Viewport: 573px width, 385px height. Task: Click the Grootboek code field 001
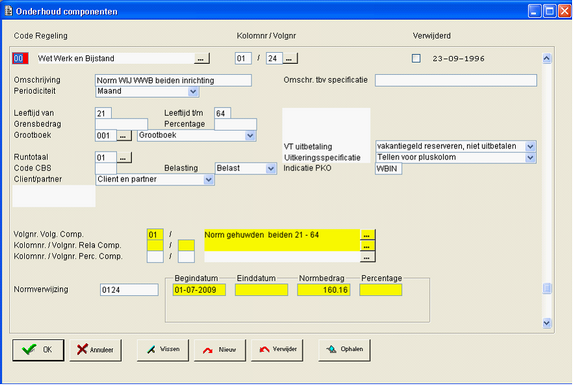point(106,136)
